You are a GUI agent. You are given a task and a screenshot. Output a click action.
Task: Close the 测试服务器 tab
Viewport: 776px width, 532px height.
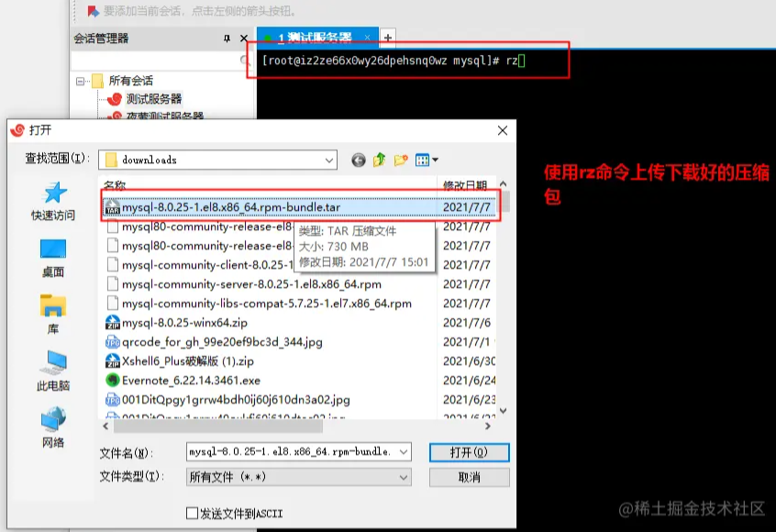click(x=367, y=37)
